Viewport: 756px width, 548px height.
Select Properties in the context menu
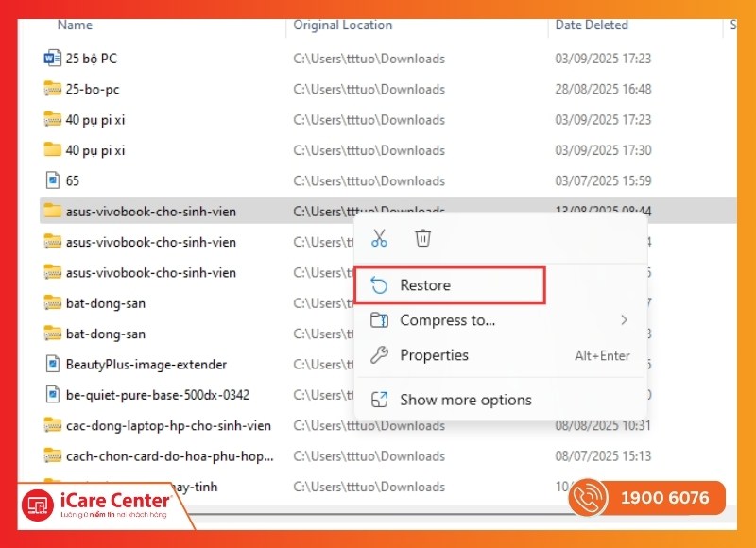point(434,355)
